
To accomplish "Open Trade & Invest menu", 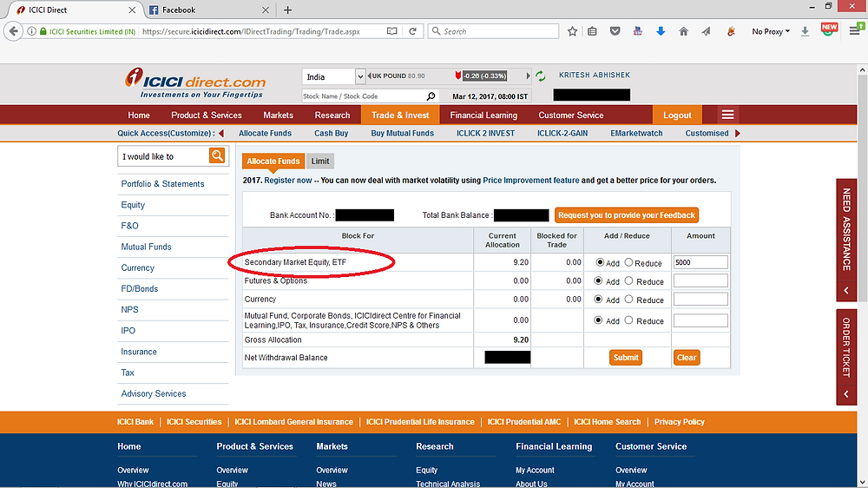I will pyautogui.click(x=400, y=115).
